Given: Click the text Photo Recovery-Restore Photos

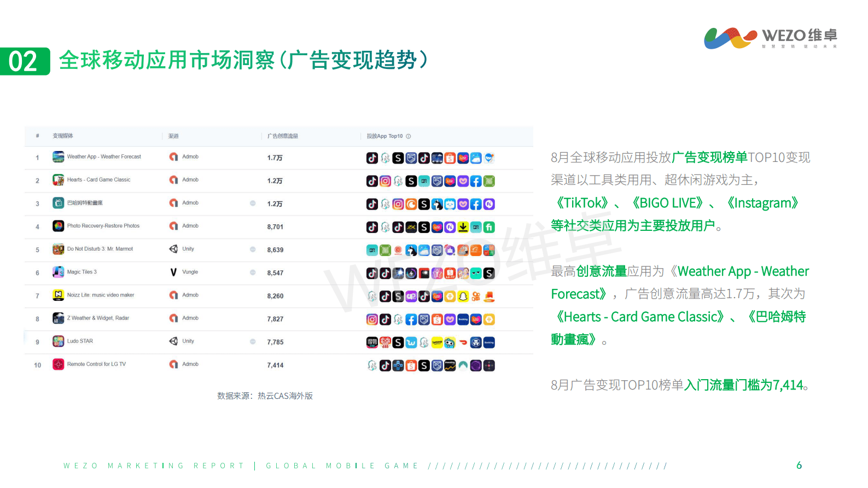Looking at the screenshot, I should pos(103,225).
